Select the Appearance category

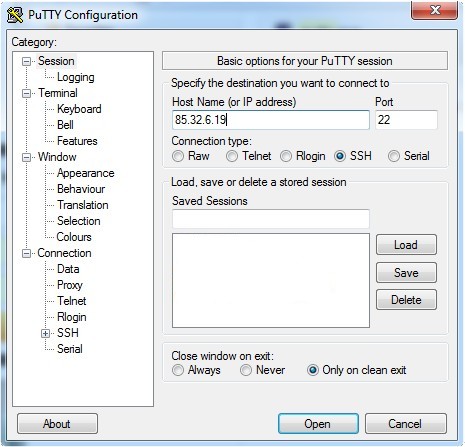tap(86, 173)
